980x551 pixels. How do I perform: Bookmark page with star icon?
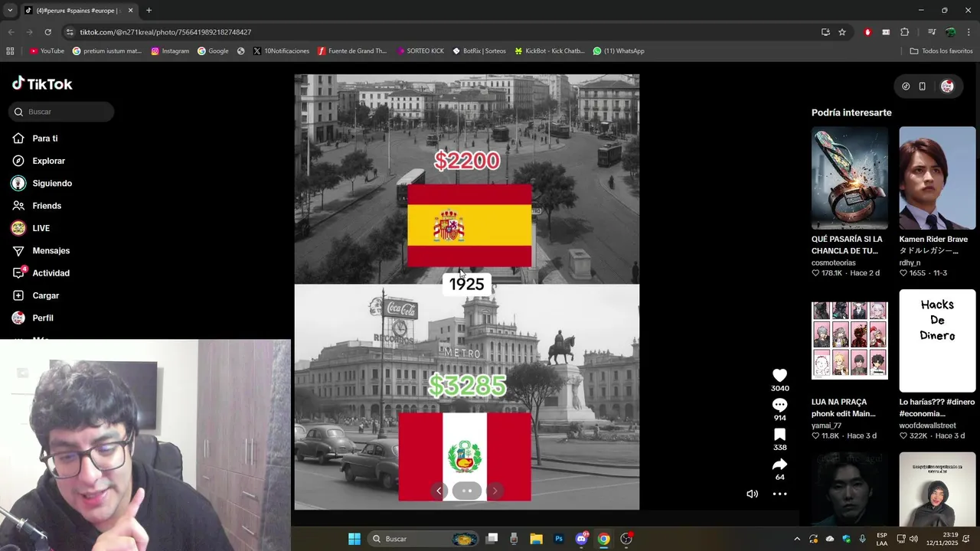(x=842, y=32)
